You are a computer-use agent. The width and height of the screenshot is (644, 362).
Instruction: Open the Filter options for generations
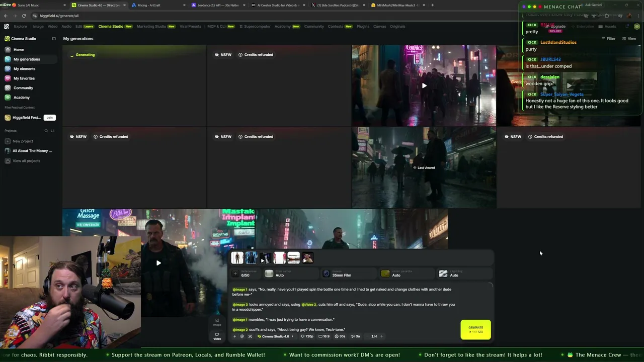[x=608, y=39]
